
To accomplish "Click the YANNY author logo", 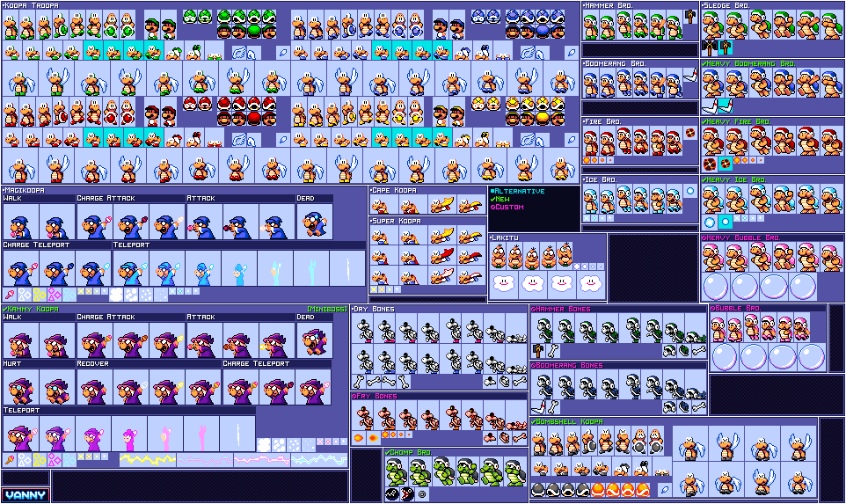I will pyautogui.click(x=25, y=495).
